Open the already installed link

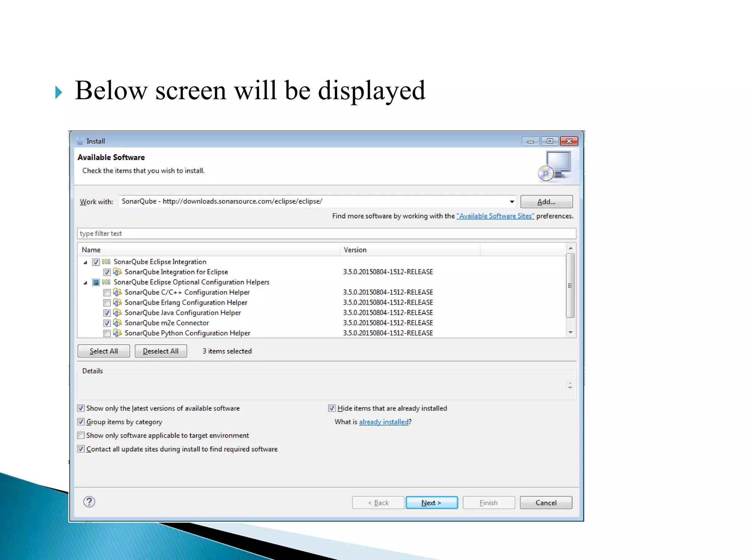coord(384,422)
